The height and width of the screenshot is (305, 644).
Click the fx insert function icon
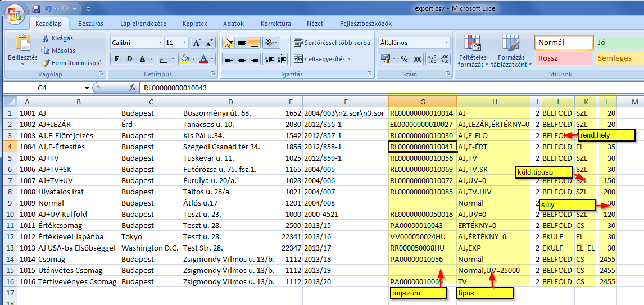click(x=133, y=88)
